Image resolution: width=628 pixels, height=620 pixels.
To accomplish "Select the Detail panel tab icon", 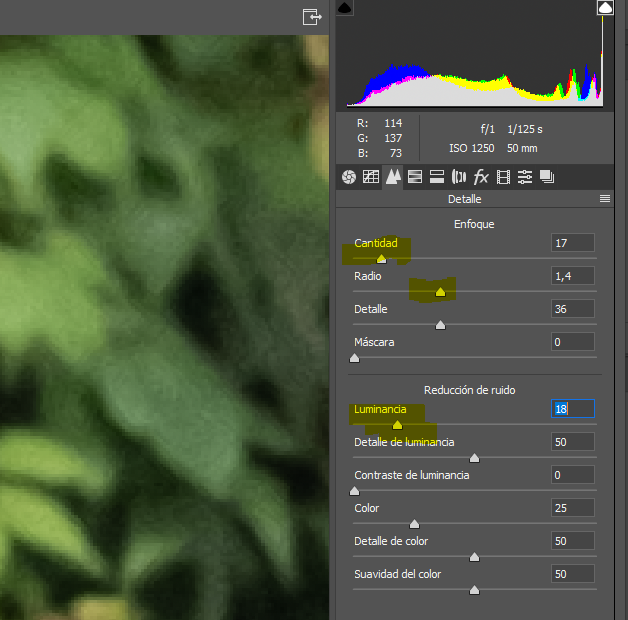I will [x=393, y=177].
